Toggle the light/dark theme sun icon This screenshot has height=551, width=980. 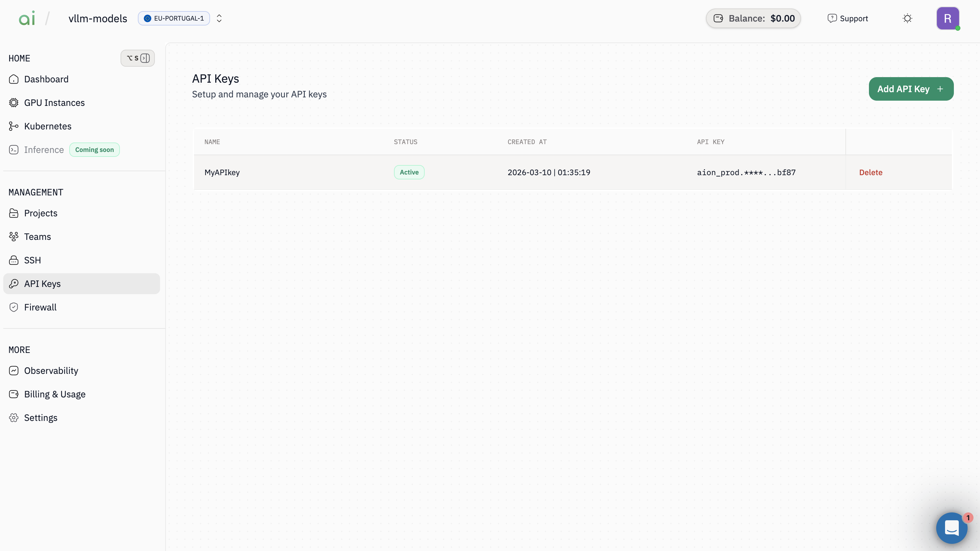point(907,18)
